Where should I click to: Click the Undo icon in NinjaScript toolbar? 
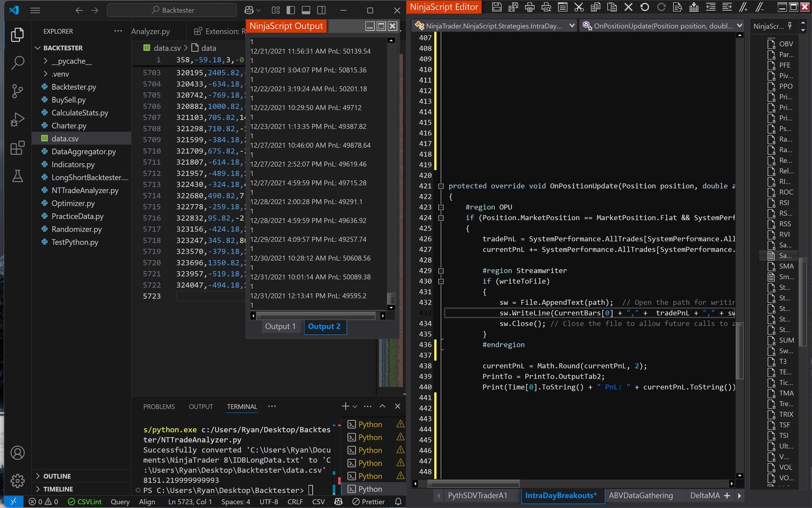[645, 7]
